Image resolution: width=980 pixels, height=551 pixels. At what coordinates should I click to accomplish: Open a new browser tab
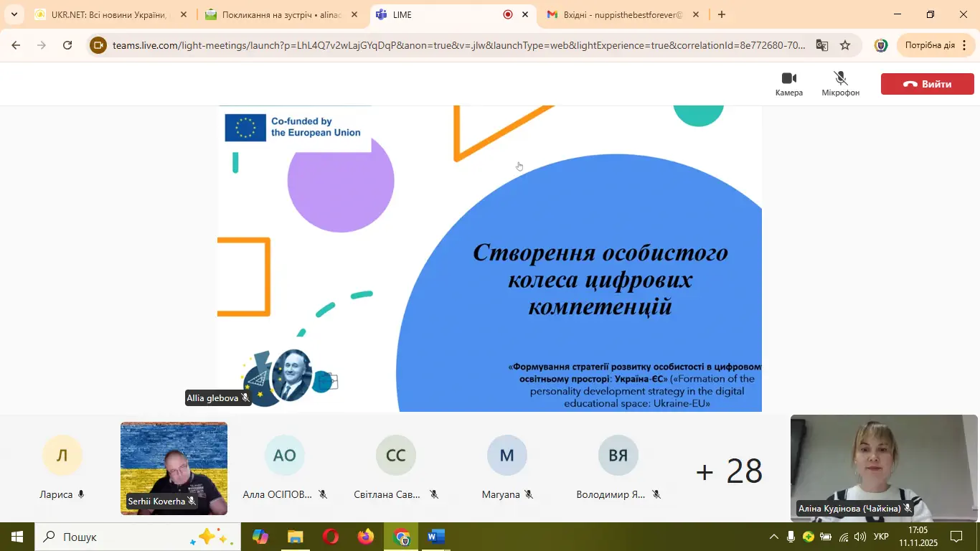(x=722, y=14)
